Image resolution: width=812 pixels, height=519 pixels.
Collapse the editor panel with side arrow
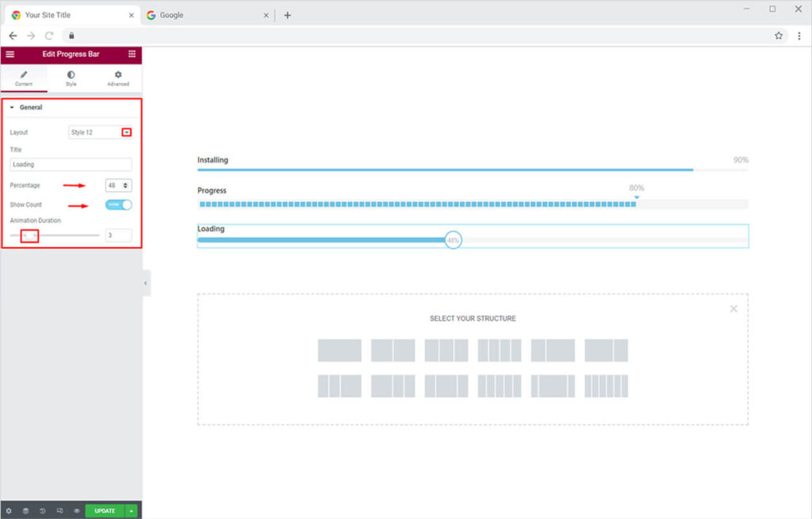146,283
